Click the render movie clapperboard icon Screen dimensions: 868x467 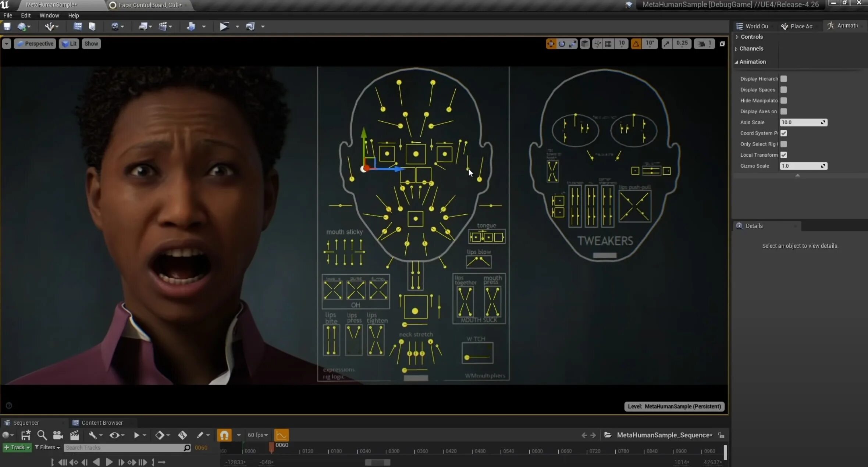(74, 435)
